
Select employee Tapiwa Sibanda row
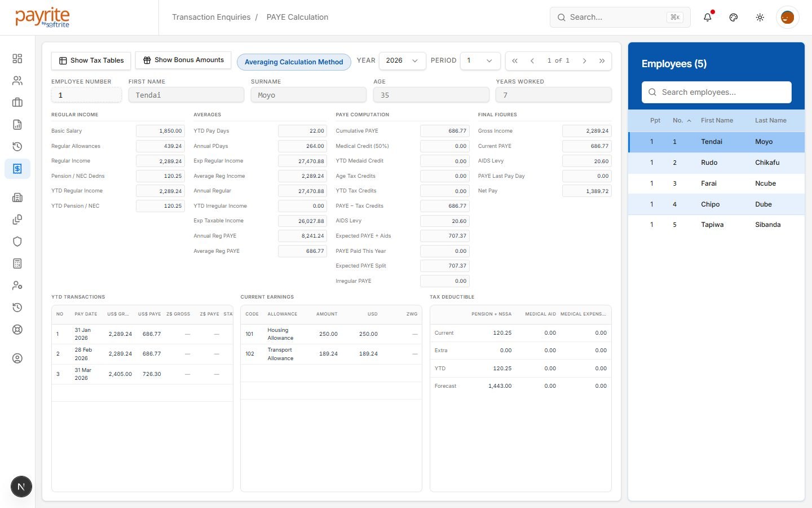pos(716,225)
